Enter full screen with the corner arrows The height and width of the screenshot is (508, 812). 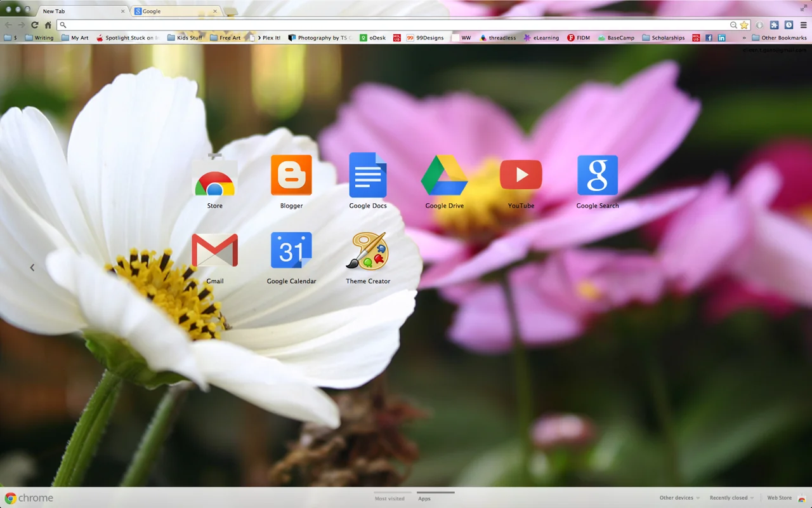(x=804, y=8)
